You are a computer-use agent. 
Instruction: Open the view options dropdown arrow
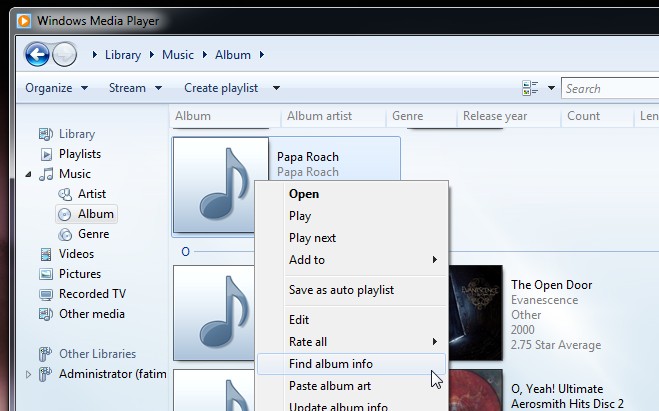click(x=551, y=88)
